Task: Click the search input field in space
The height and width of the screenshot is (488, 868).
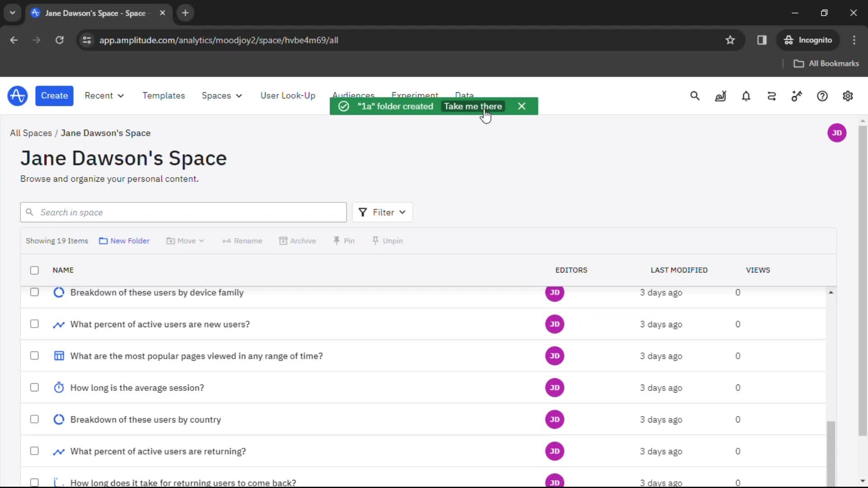Action: [183, 212]
